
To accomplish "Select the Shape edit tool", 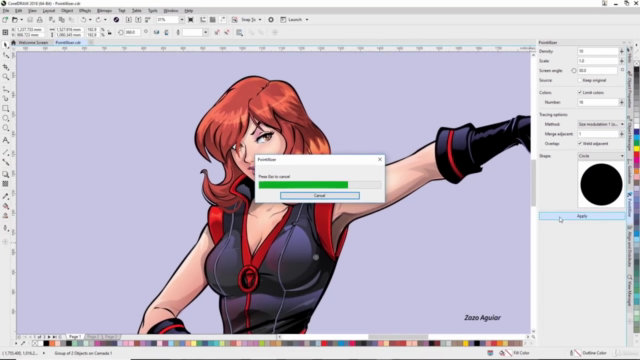I will pos(5,56).
